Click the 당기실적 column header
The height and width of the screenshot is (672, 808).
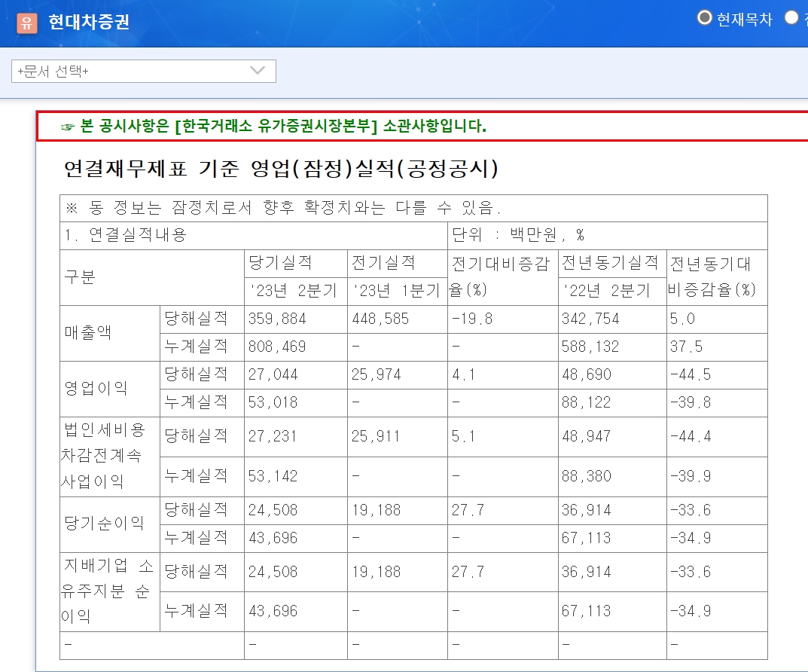click(274, 263)
